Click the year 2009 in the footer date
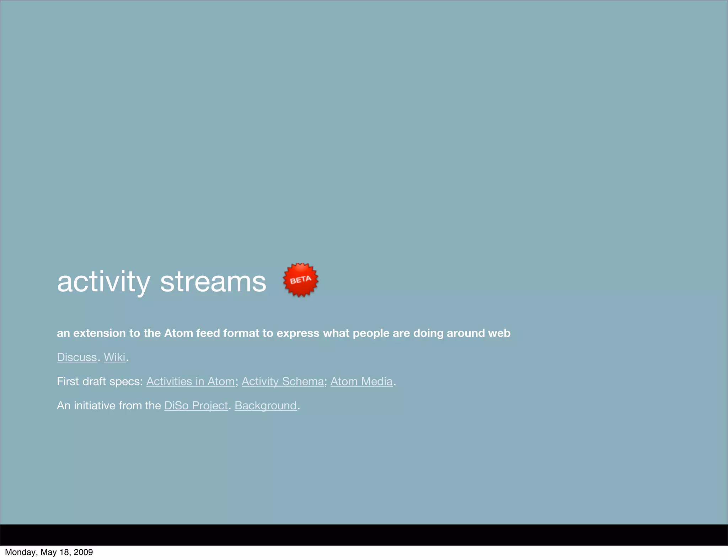 coord(83,552)
